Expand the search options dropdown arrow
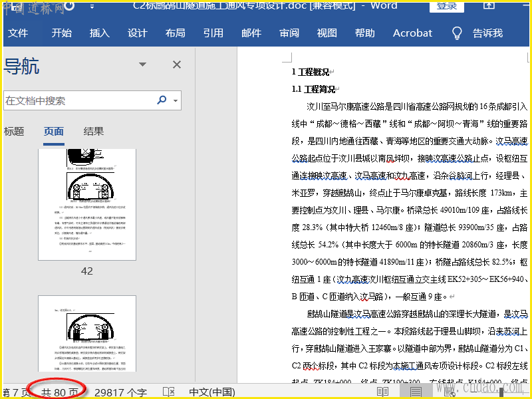532x399 pixels. tap(176, 101)
